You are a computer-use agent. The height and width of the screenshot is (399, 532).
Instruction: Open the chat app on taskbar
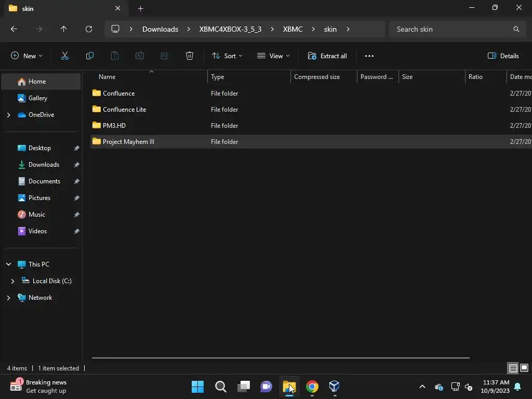click(267, 387)
